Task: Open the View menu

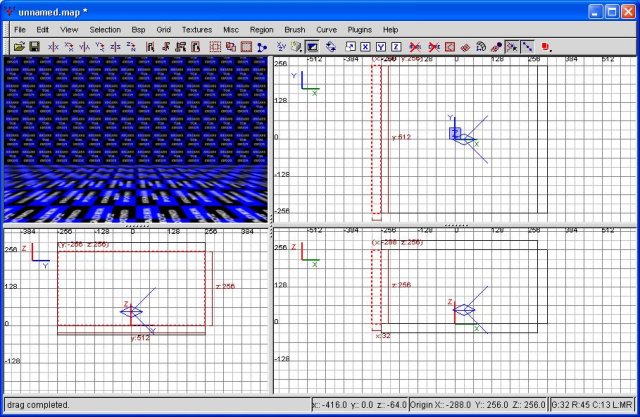Action: pyautogui.click(x=69, y=30)
